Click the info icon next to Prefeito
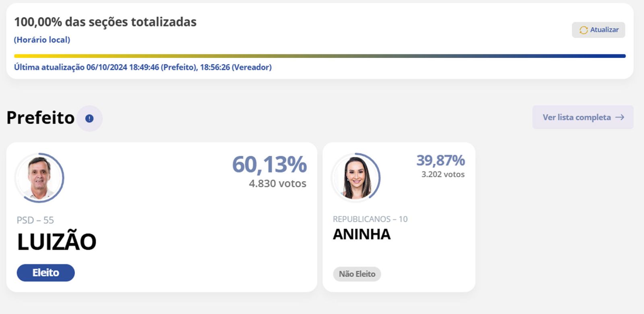 (x=89, y=118)
